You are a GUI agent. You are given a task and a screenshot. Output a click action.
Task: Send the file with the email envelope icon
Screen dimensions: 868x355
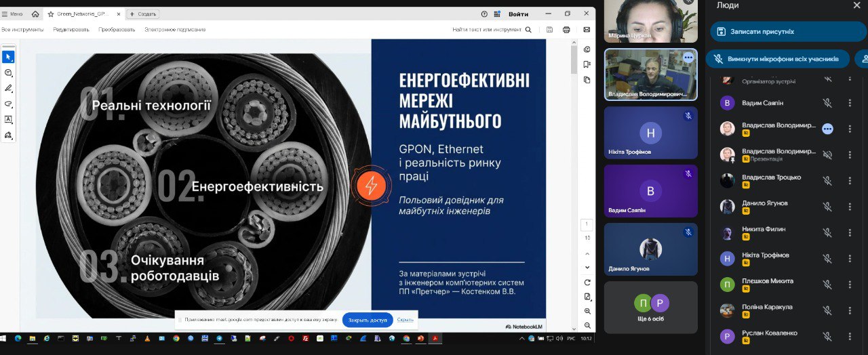click(587, 30)
